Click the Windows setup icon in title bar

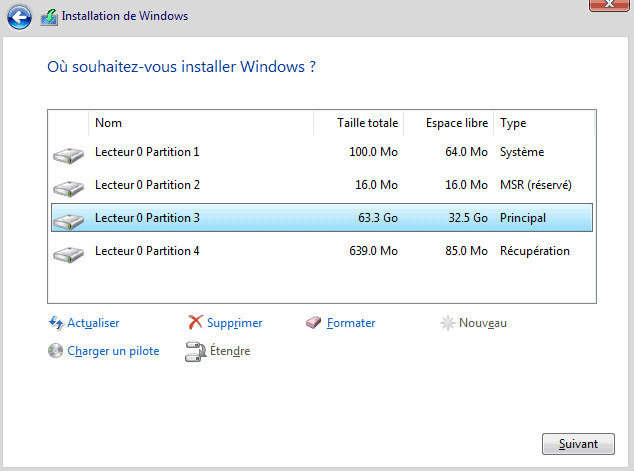49,17
